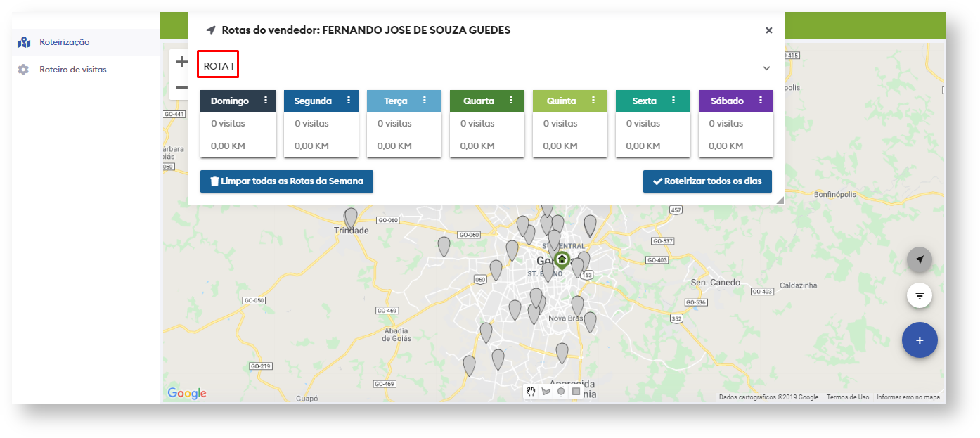Open Segunda card options menu

click(x=349, y=101)
